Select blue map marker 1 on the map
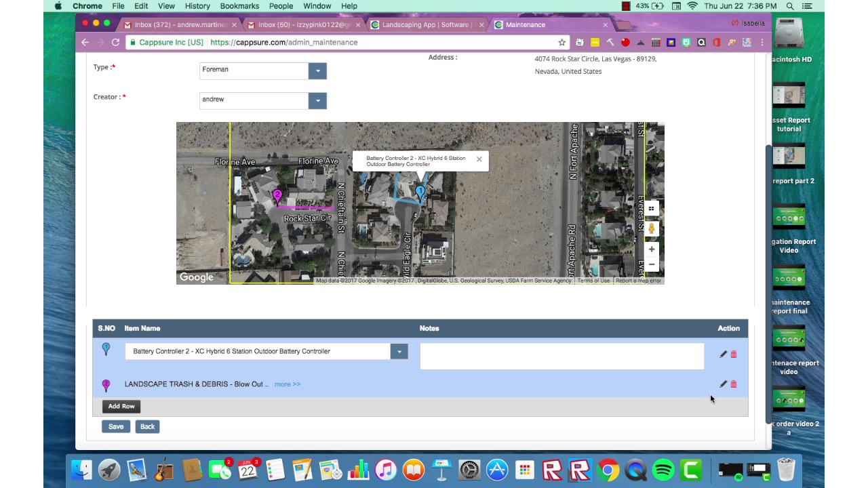 point(420,194)
